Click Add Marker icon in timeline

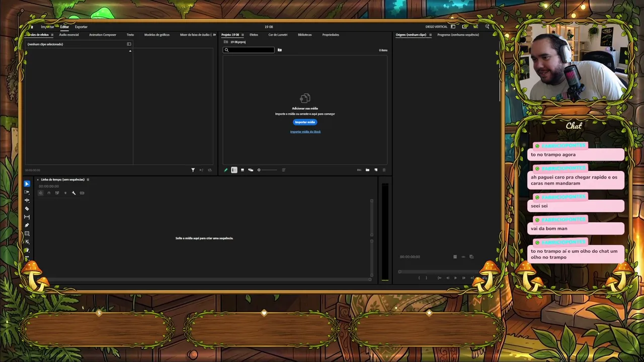65,193
